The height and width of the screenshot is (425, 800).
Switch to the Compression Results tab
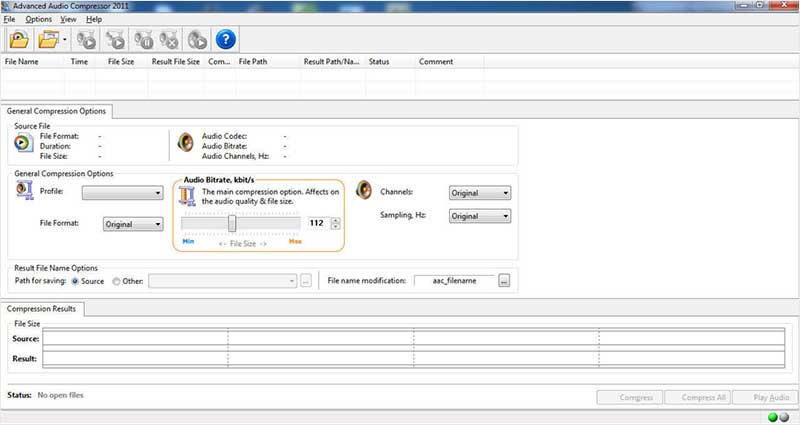point(42,309)
